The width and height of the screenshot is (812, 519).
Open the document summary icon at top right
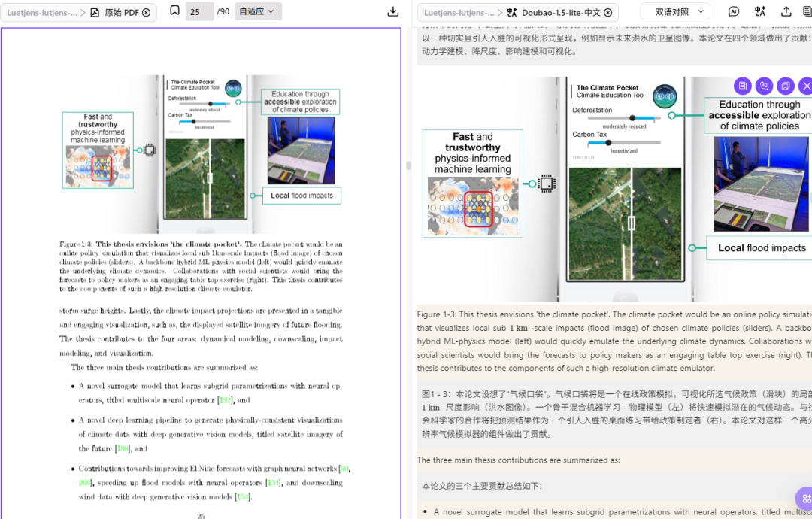pos(808,11)
